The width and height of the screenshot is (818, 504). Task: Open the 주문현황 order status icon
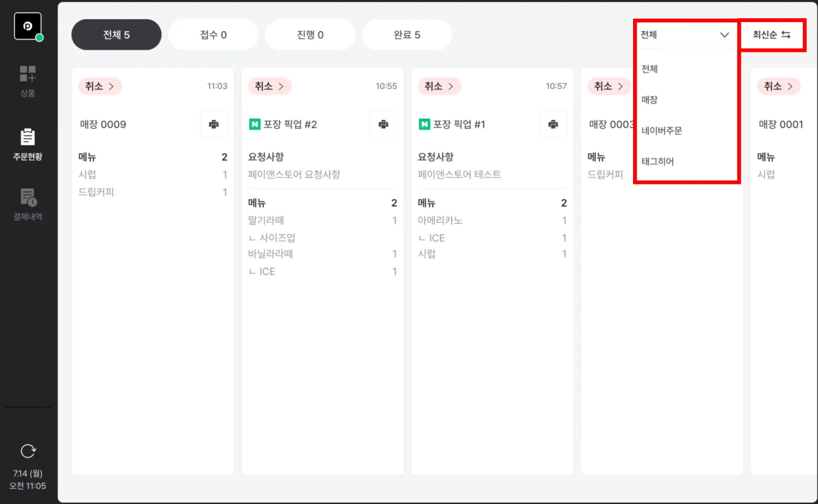pyautogui.click(x=28, y=144)
